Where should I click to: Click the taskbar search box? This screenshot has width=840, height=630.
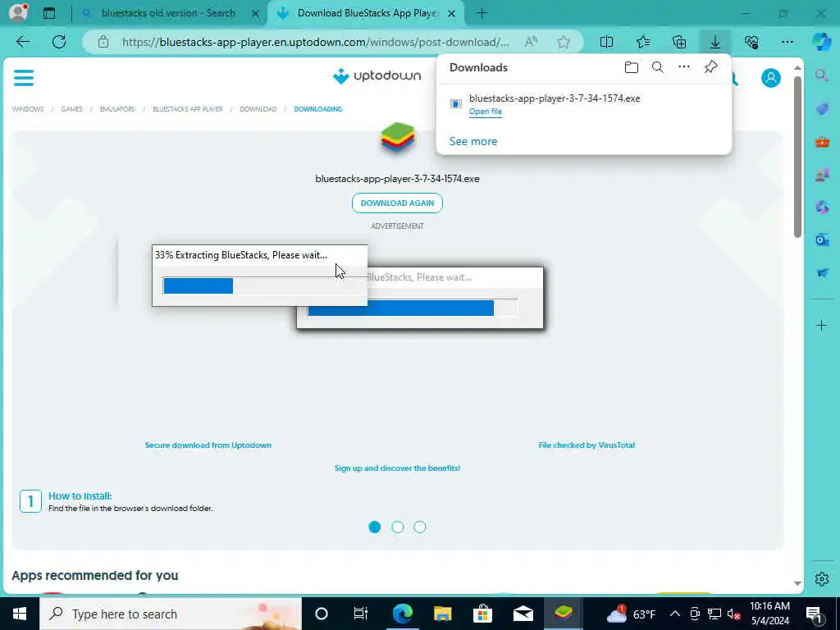171,614
